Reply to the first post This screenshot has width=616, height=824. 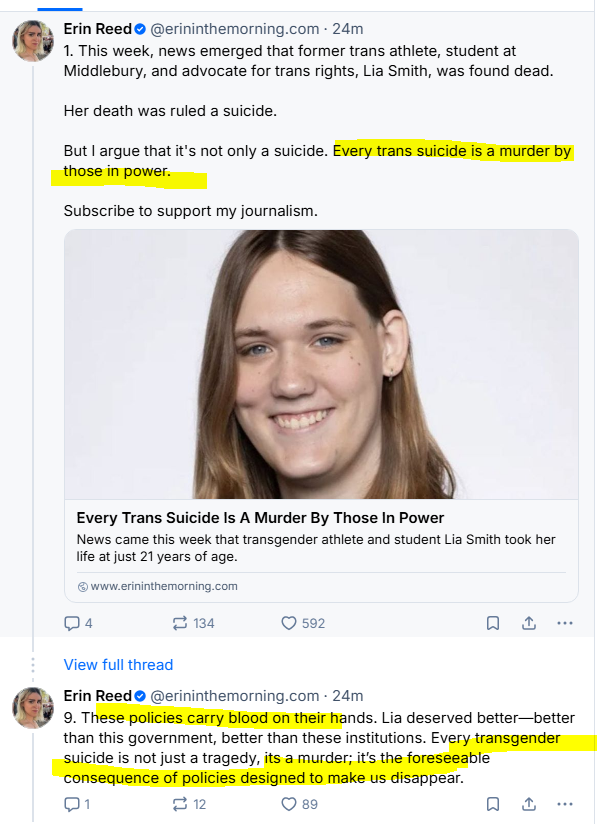pyautogui.click(x=71, y=623)
